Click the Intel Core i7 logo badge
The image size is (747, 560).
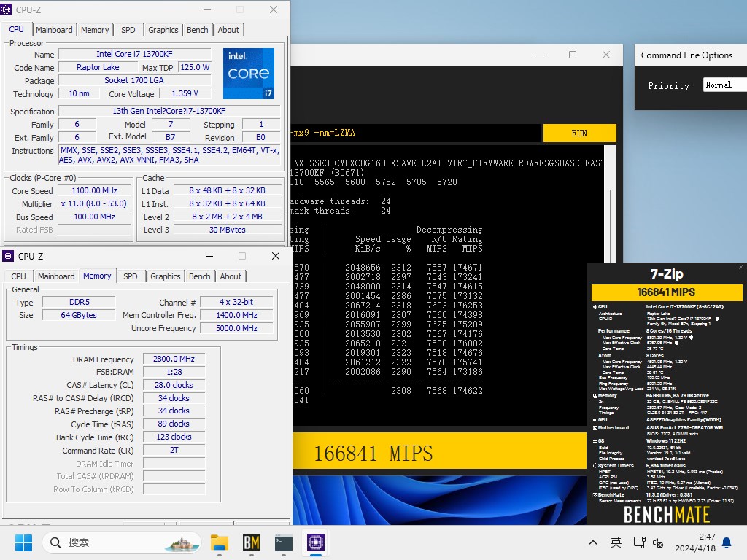249,74
